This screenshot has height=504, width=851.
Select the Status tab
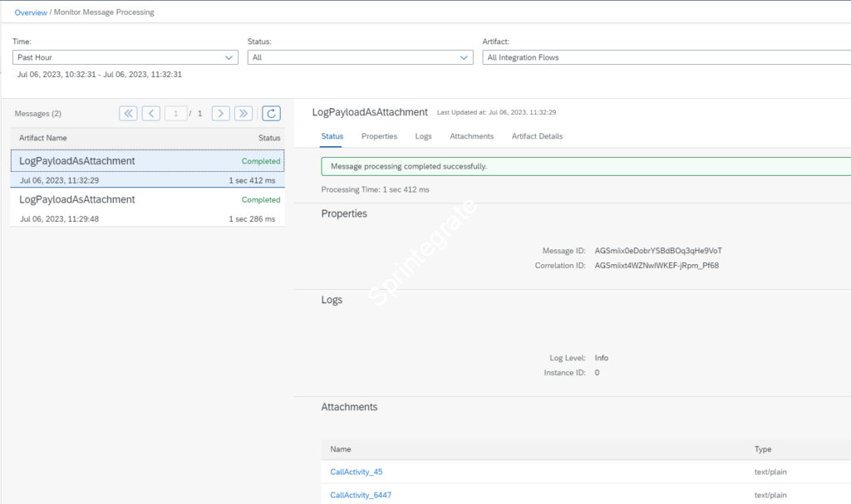click(332, 136)
